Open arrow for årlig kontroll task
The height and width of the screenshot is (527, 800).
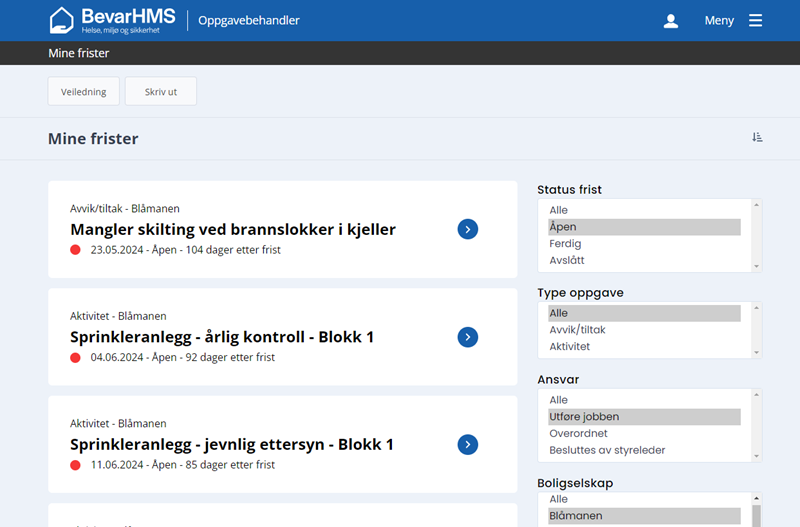tap(468, 337)
